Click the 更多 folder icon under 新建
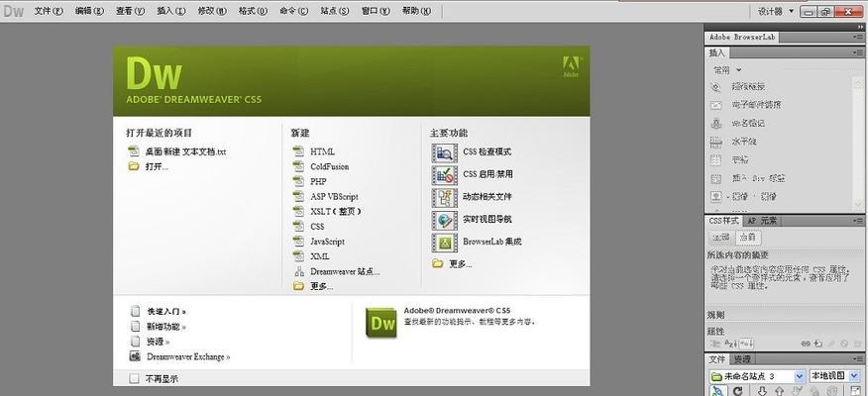The height and width of the screenshot is (396, 868). (299, 286)
